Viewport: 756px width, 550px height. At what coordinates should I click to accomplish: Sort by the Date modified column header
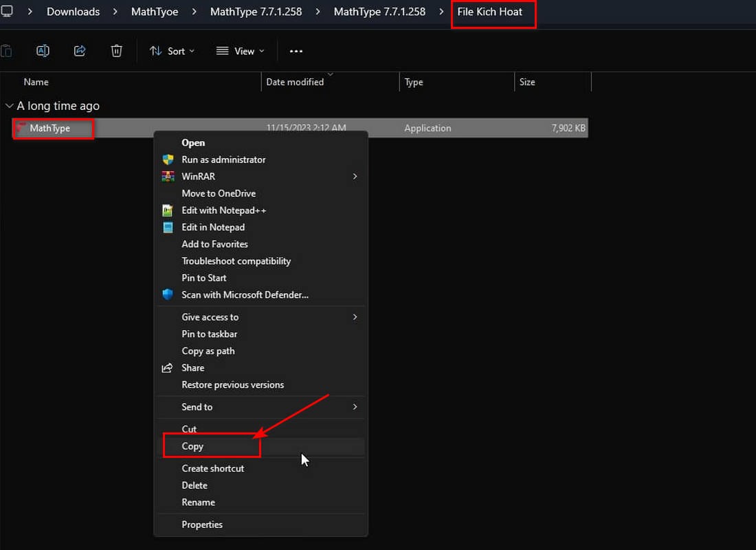pos(295,82)
